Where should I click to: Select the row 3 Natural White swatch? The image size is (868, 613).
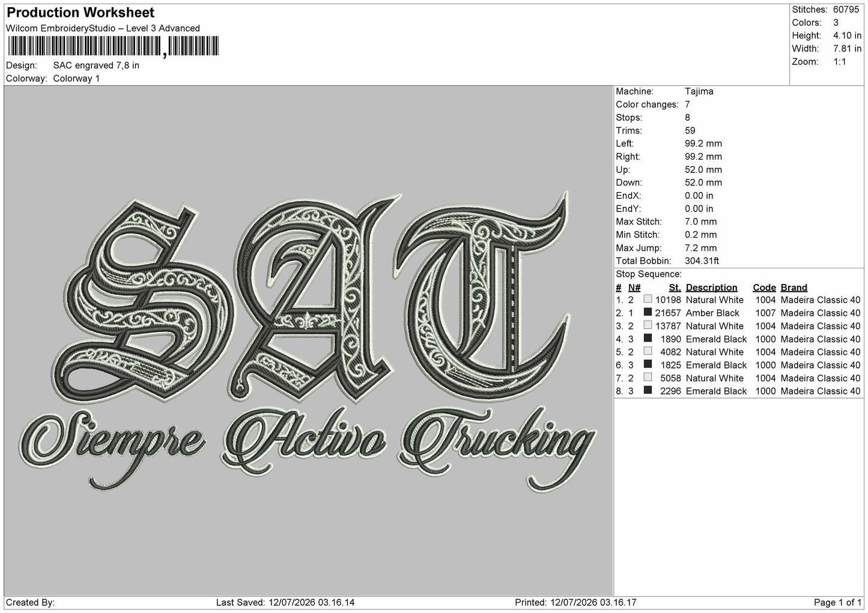(648, 325)
